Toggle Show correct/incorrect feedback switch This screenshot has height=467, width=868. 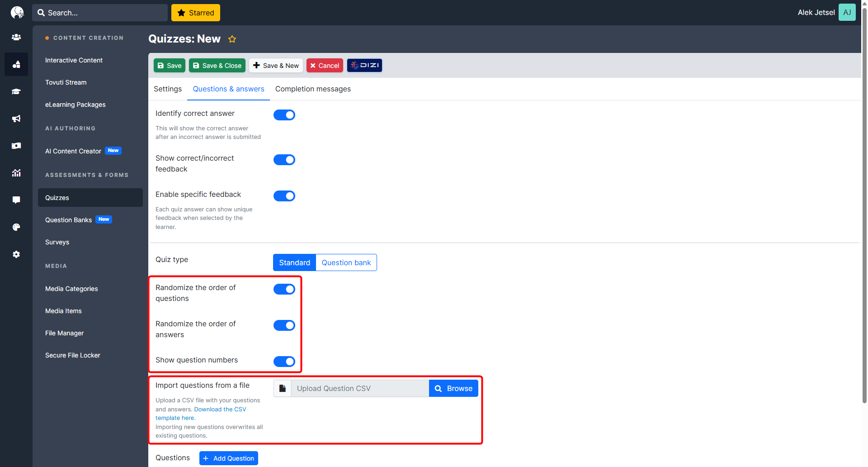click(x=284, y=160)
